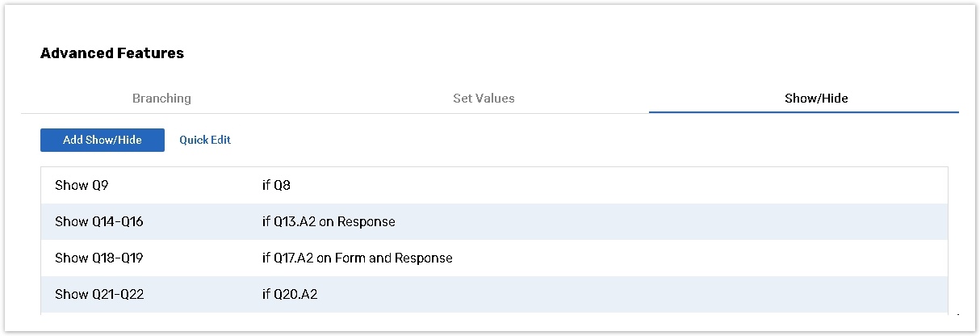Open the Set Values tab
Viewport: 980px width, 336px height.
point(484,99)
